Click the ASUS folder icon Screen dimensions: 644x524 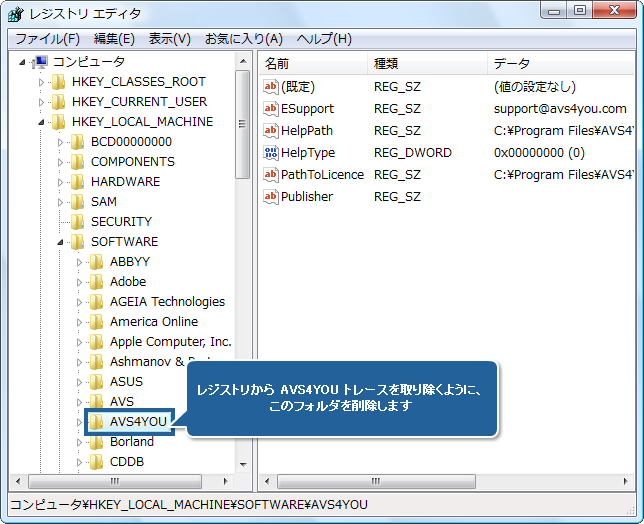[x=96, y=382]
